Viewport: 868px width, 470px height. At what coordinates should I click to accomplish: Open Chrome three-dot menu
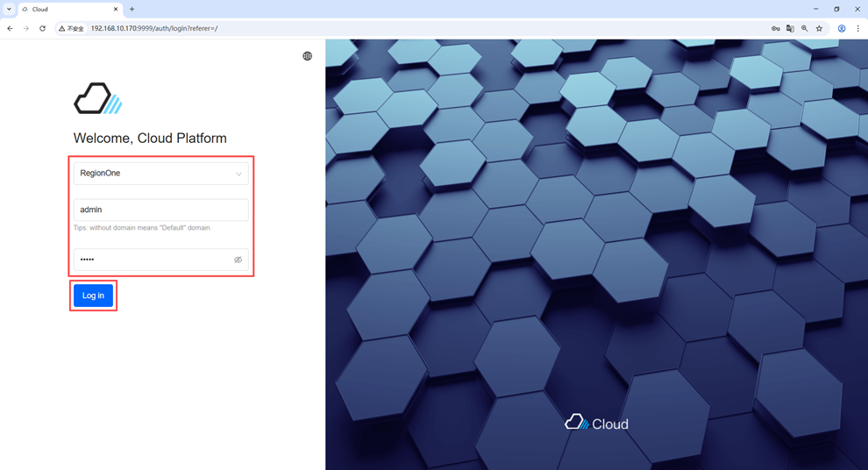tap(857, 28)
